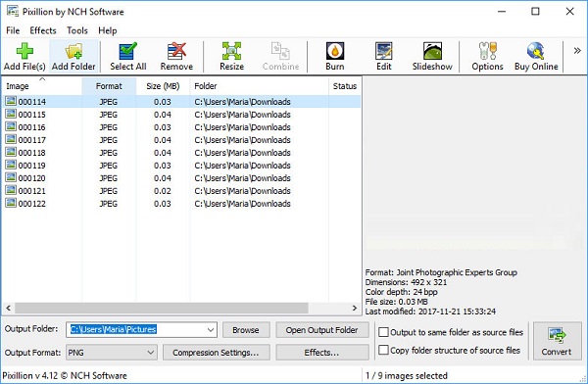The height and width of the screenshot is (384, 588).
Task: Enable Output to same folder as source files
Action: point(383,332)
